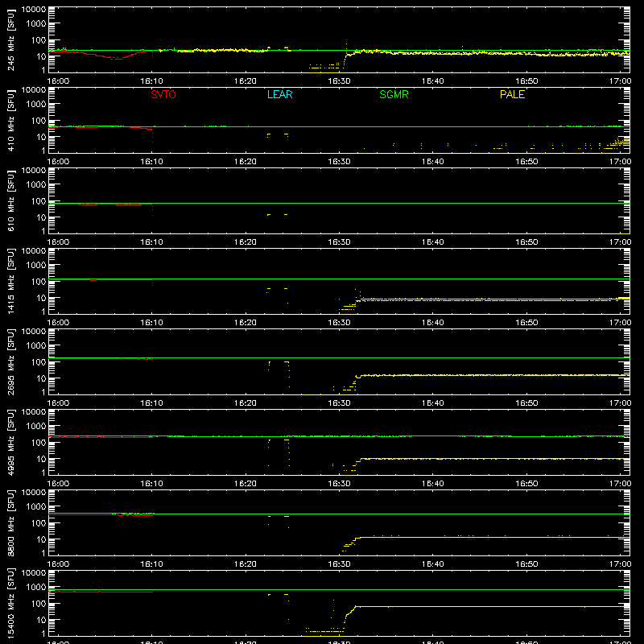The height and width of the screenshot is (644, 644).
Task: Click 16:20 time label under 2695 MHz panel
Action: (246, 403)
